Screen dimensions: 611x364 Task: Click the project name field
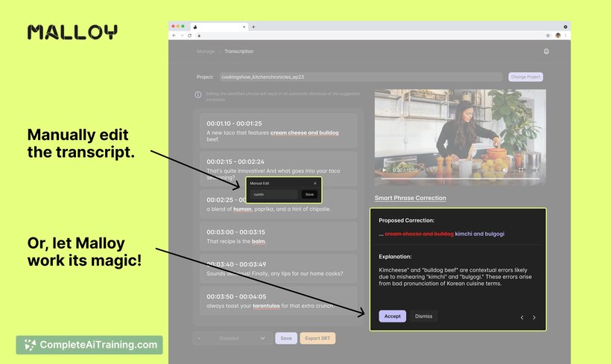point(360,77)
